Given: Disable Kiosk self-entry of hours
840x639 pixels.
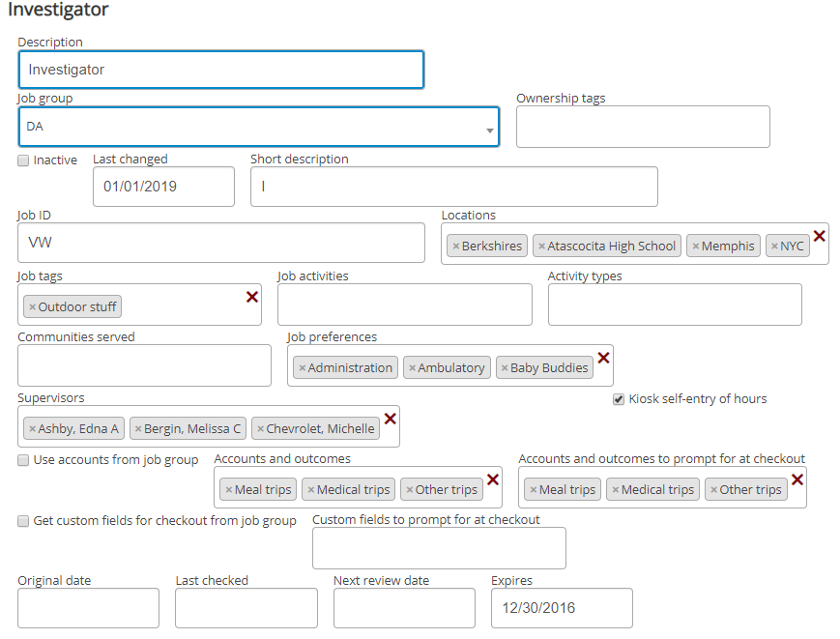Looking at the screenshot, I should tap(619, 399).
